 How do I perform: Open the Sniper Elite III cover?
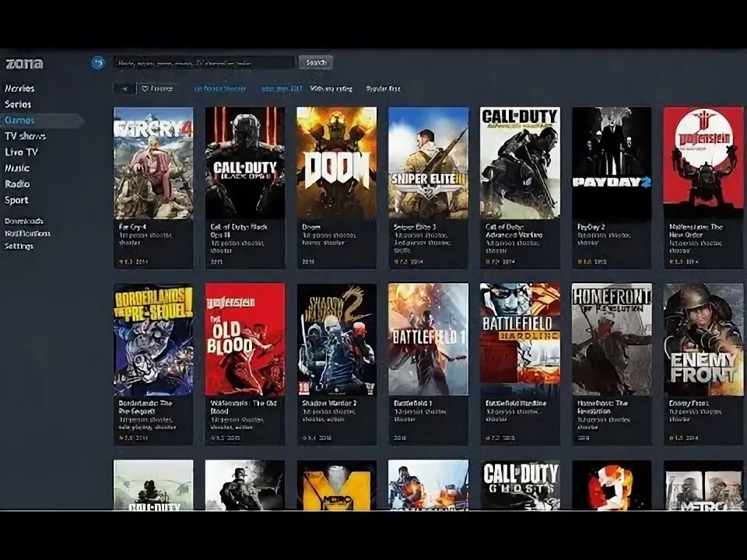pos(428,163)
